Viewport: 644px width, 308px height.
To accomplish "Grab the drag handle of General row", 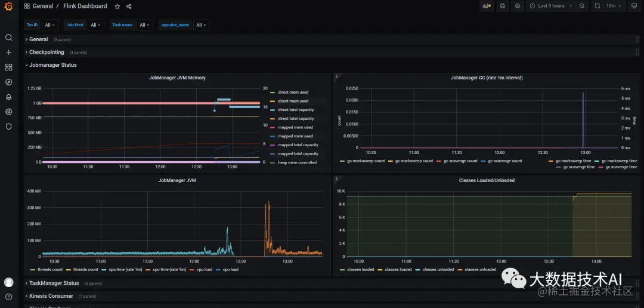I will pos(637,39).
